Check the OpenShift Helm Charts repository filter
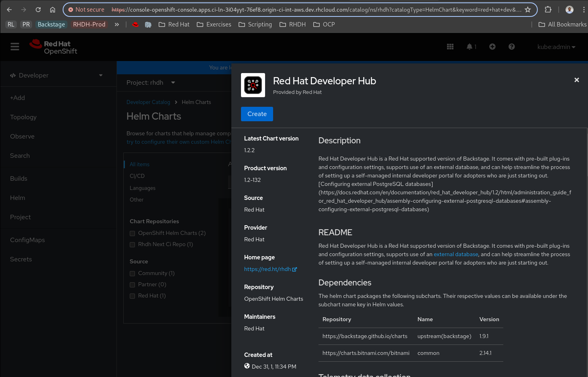 pos(132,233)
